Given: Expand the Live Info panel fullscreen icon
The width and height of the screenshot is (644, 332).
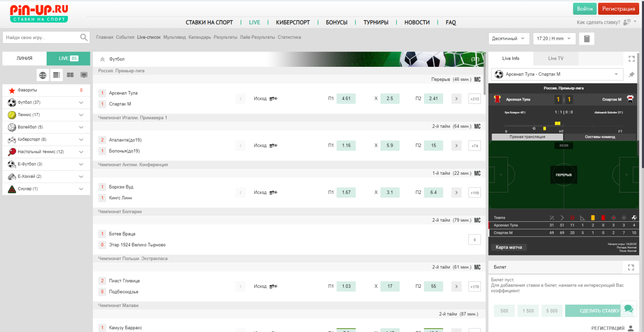Looking at the screenshot, I should pos(632,59).
